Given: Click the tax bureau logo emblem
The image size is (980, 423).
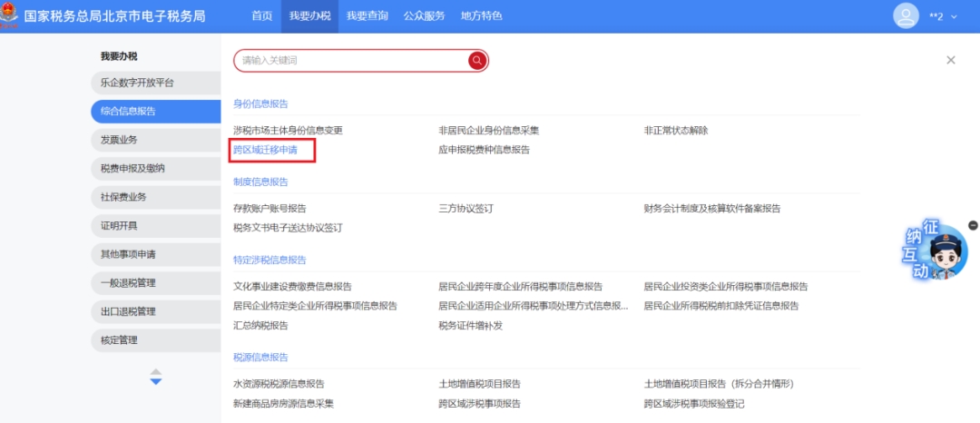Looking at the screenshot, I should [10, 16].
